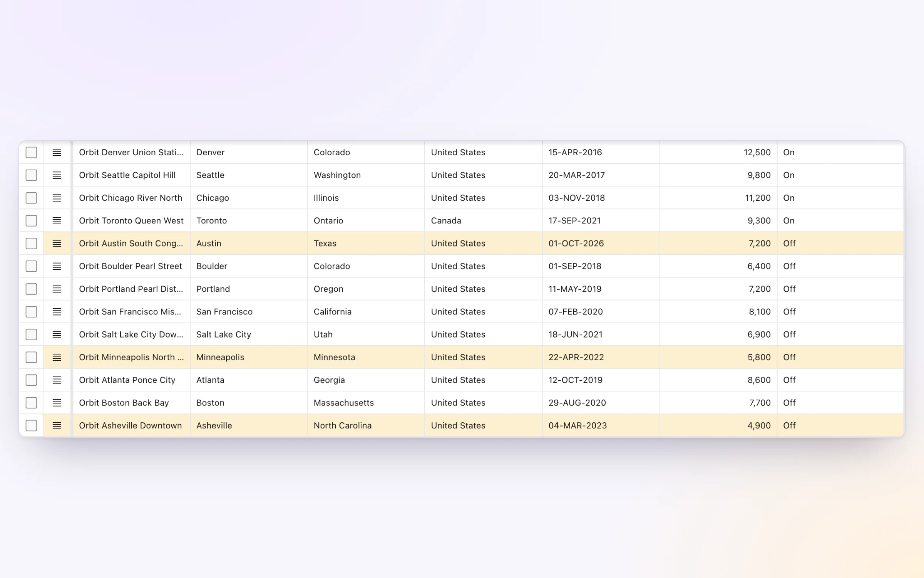Click the store name Orbit Toronto Queen West
The image size is (924, 578).
pyautogui.click(x=131, y=221)
